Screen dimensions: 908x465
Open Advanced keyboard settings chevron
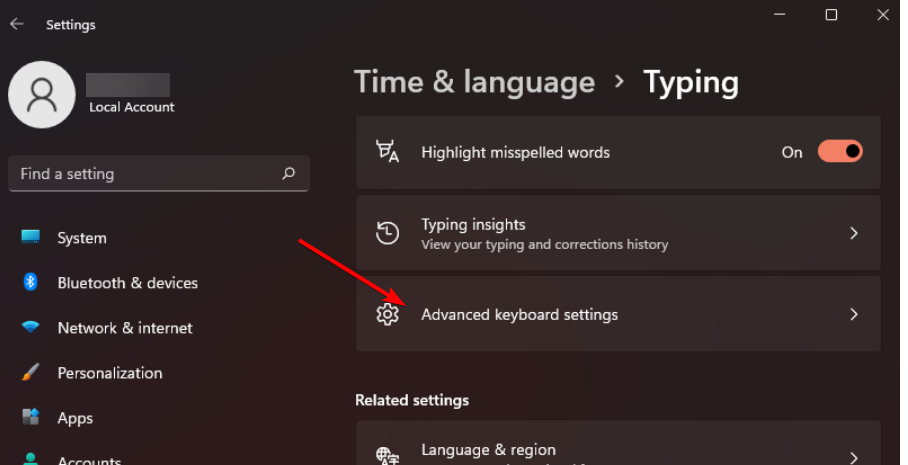854,314
